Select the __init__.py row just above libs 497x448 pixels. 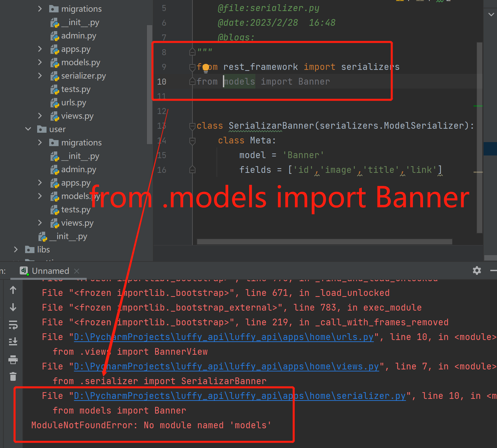pyautogui.click(x=68, y=236)
